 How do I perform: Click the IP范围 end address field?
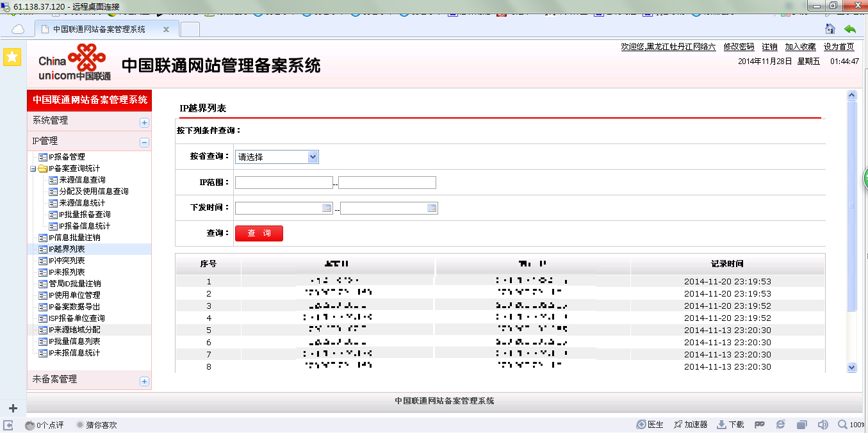pos(387,183)
